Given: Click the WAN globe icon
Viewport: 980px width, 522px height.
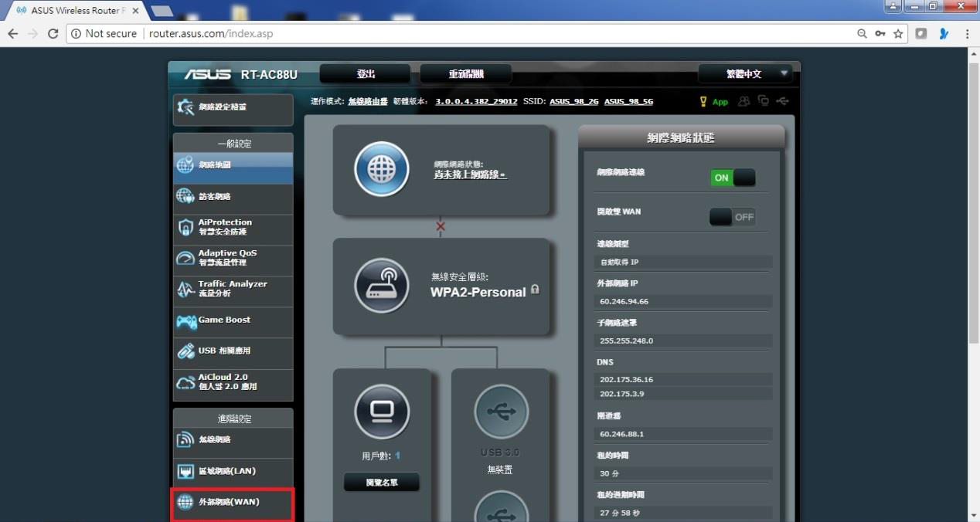Looking at the screenshot, I should click(185, 502).
